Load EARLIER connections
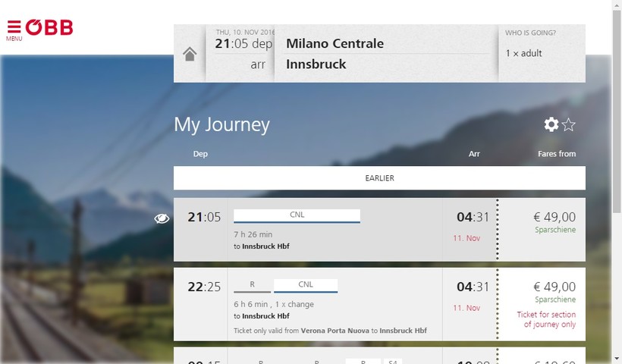This screenshot has height=364, width=622. pos(379,178)
